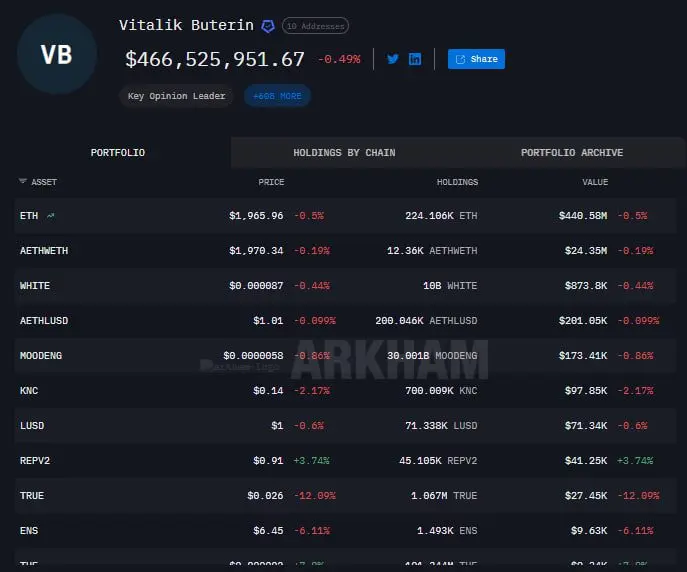
Task: Open the PORTFOLIO ARCHIVE tab
Action: pos(572,152)
